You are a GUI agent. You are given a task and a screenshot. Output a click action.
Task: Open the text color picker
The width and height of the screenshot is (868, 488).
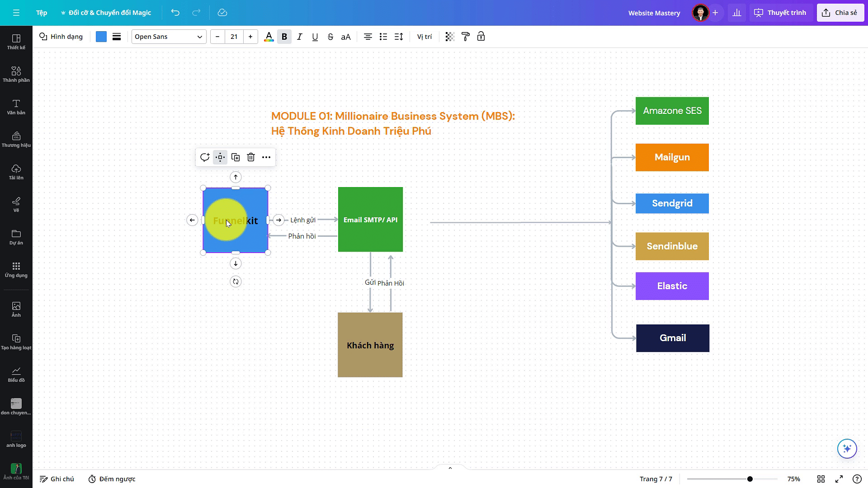[269, 37]
